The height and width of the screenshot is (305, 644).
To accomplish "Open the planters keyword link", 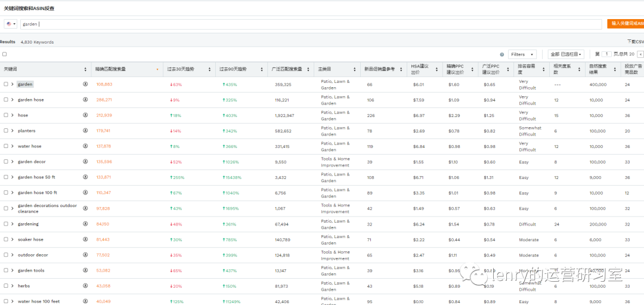I will [x=26, y=131].
